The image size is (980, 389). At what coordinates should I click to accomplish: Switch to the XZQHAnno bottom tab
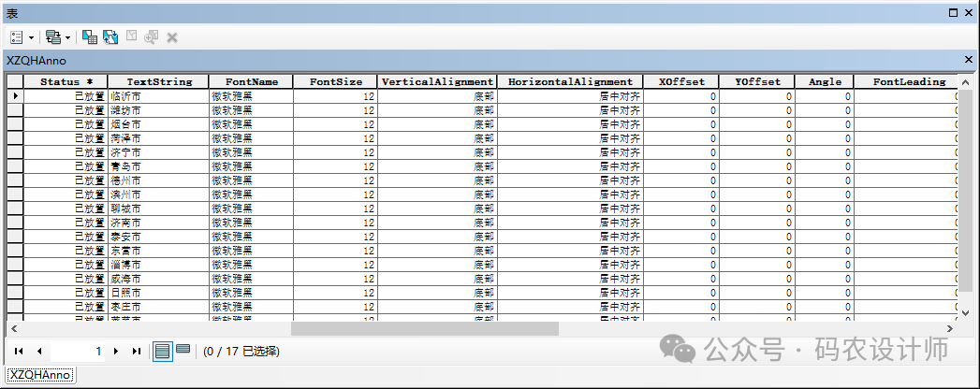37,375
